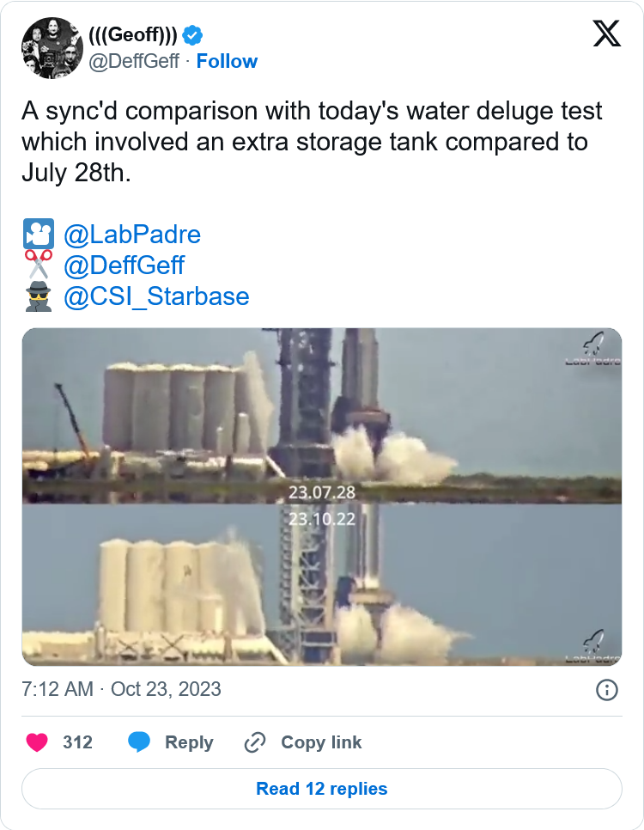Click the chain link copy icon

tap(254, 742)
